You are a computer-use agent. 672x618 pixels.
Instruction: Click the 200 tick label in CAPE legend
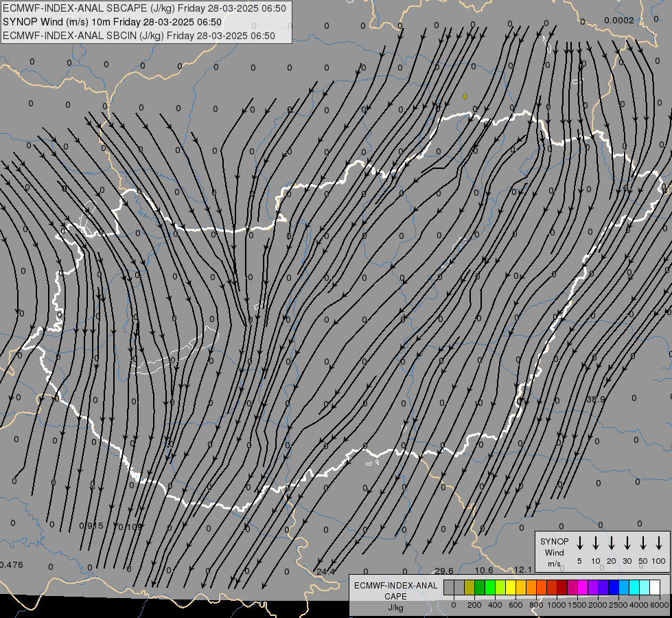pyautogui.click(x=474, y=605)
